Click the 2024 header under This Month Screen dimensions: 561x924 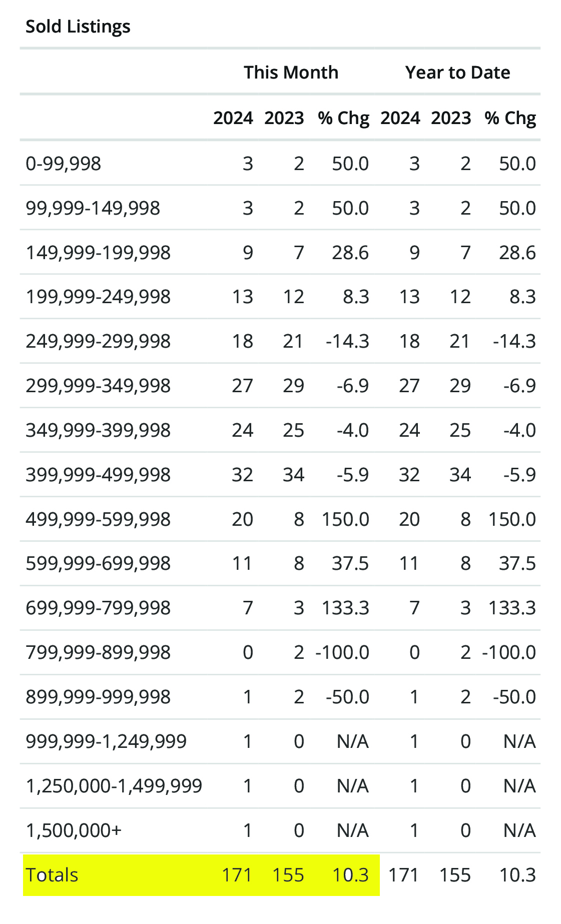click(x=233, y=118)
